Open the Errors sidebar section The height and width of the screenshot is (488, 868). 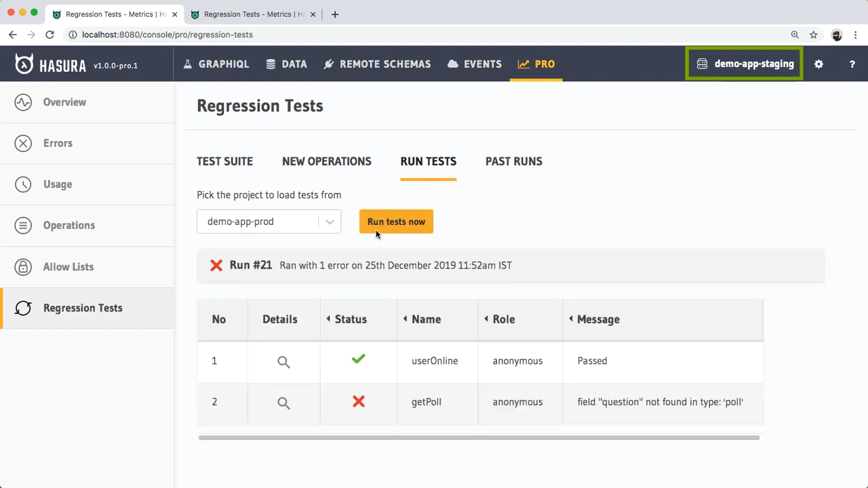(x=58, y=143)
